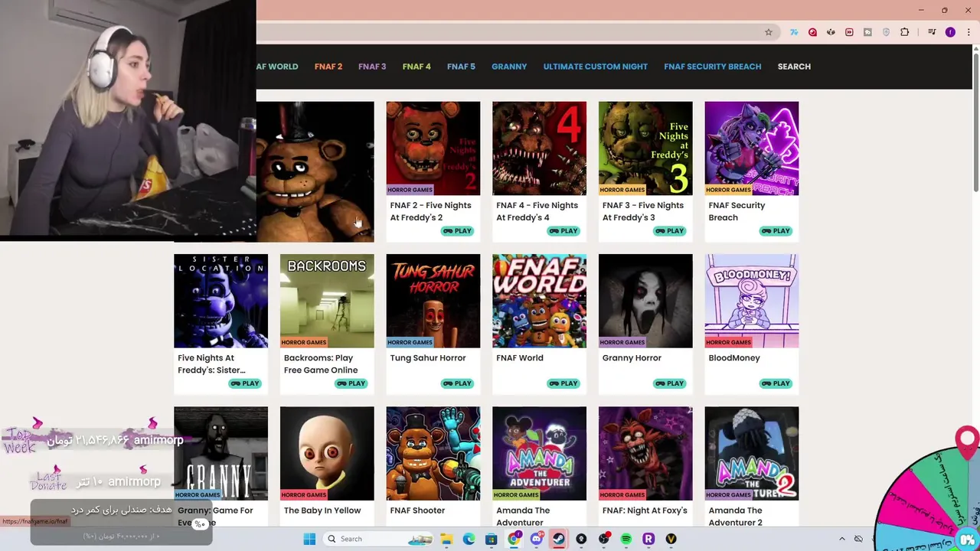Viewport: 980px width, 551px height.
Task: Click Play on FNAF Security Breach
Action: [x=776, y=231]
